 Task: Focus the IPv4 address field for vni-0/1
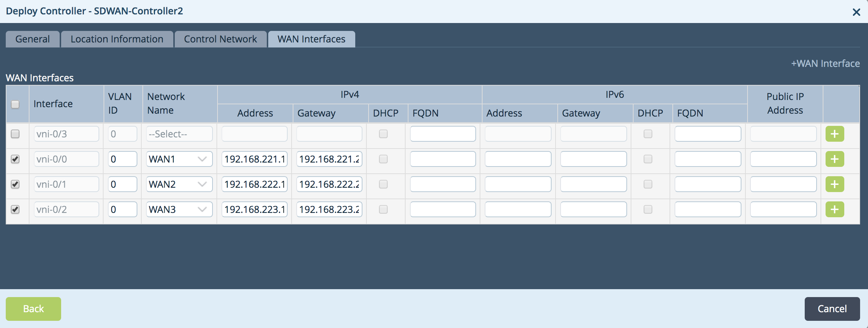coord(254,184)
